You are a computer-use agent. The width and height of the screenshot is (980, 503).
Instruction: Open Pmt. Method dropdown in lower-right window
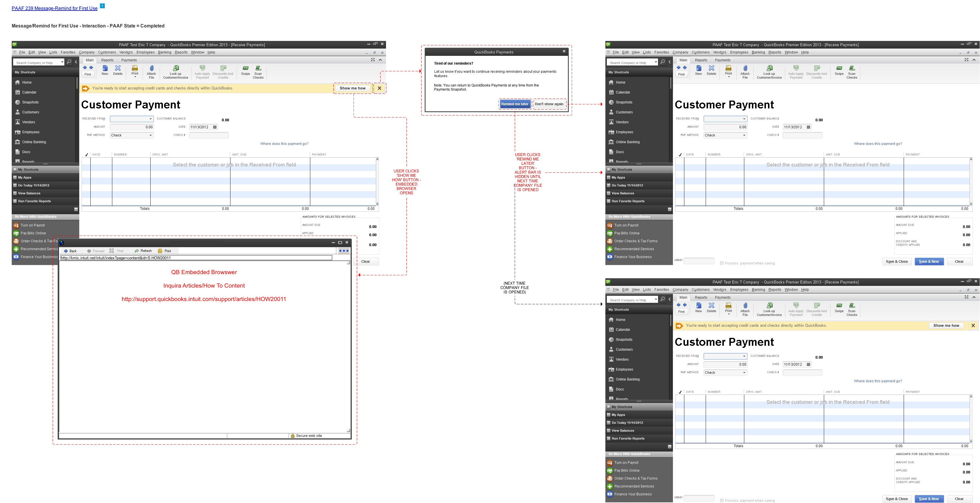click(x=745, y=373)
